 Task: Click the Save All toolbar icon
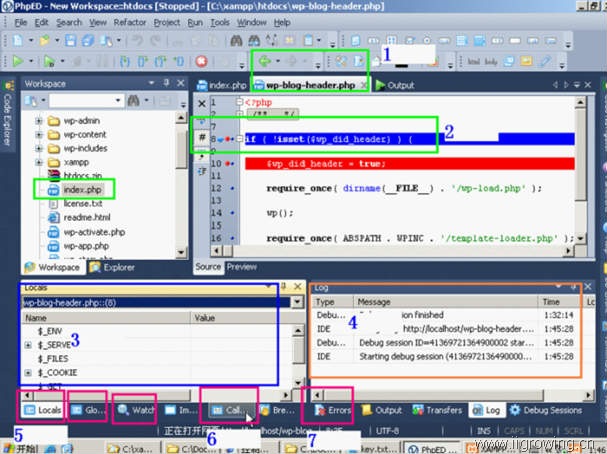click(x=88, y=40)
